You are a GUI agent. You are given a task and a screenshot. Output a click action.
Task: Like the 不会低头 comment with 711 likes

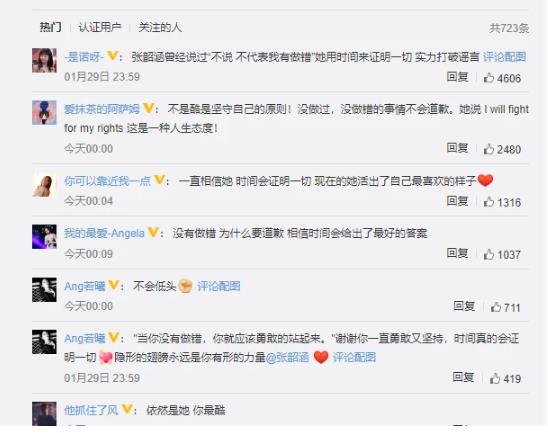click(496, 307)
